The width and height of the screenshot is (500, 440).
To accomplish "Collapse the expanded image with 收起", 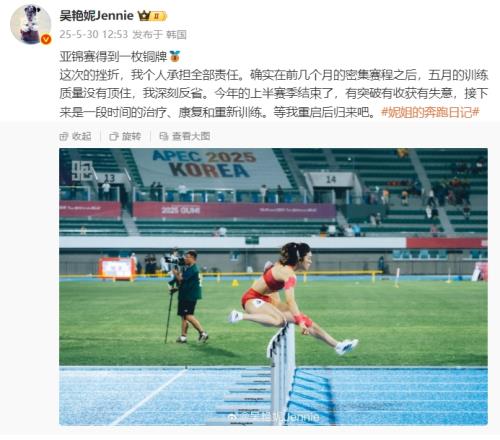I will click(76, 136).
